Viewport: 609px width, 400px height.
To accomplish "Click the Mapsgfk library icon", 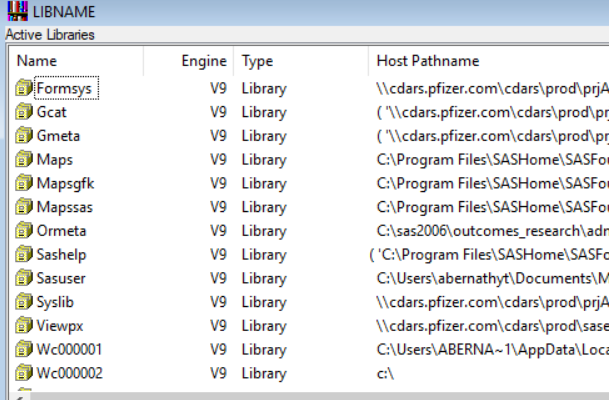I will point(24,183).
